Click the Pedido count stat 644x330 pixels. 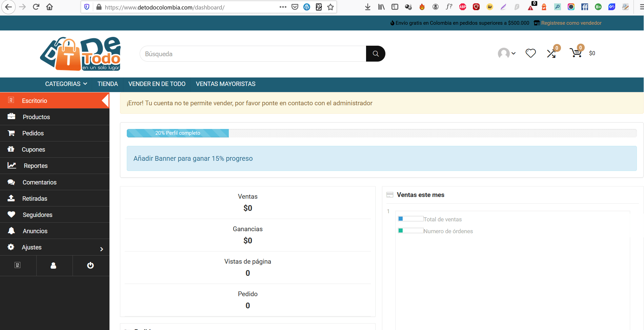[x=248, y=300]
